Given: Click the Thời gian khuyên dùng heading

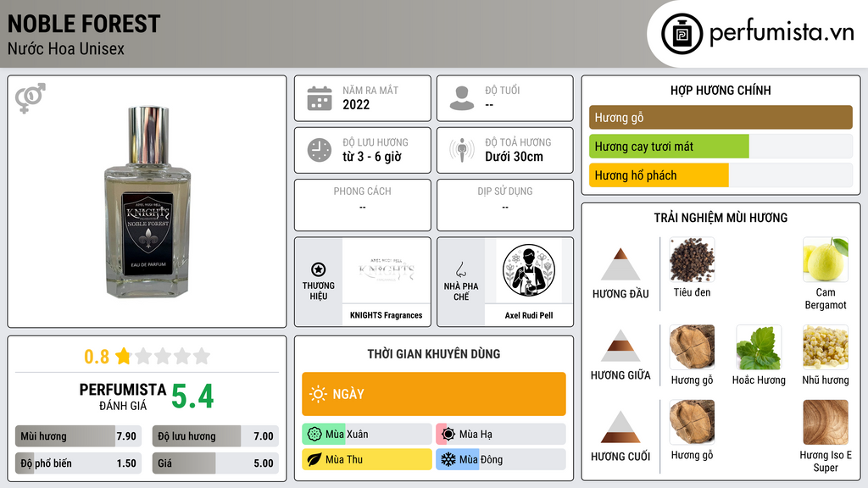Looking at the screenshot, I should (x=434, y=354).
